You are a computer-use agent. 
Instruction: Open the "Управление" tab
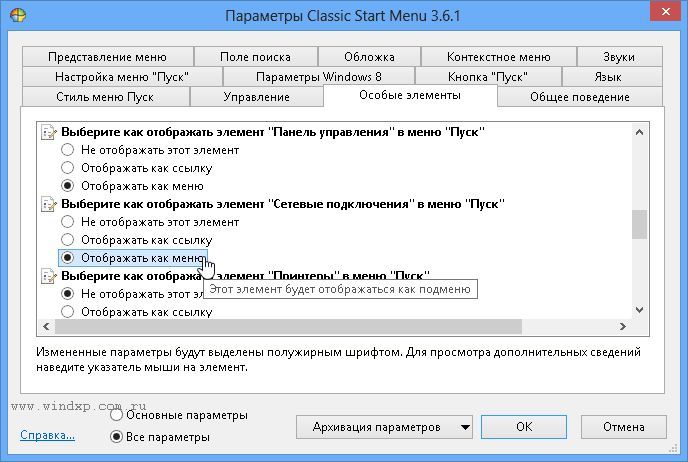click(257, 97)
